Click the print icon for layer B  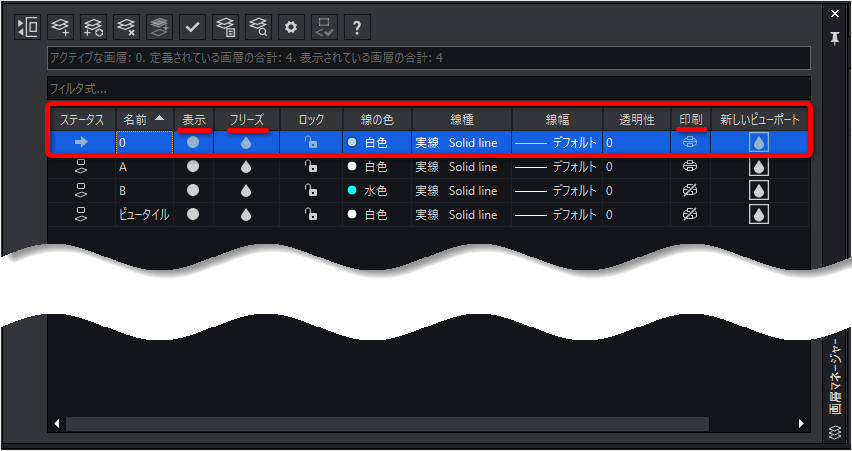pyautogui.click(x=690, y=190)
